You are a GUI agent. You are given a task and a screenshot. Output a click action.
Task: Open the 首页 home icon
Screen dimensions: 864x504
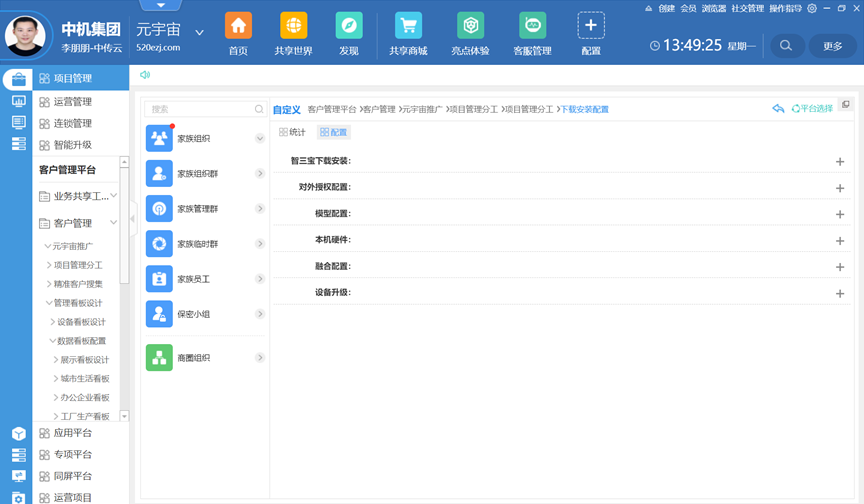point(238,26)
